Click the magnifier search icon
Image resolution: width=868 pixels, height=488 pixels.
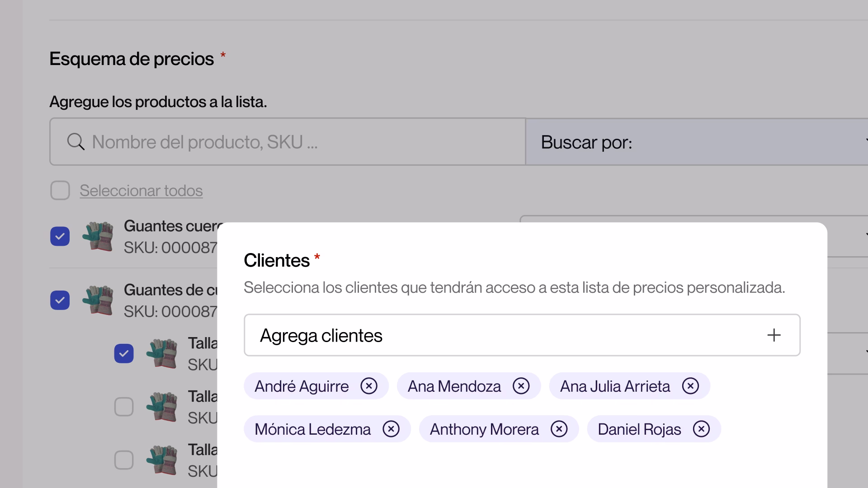click(x=75, y=142)
